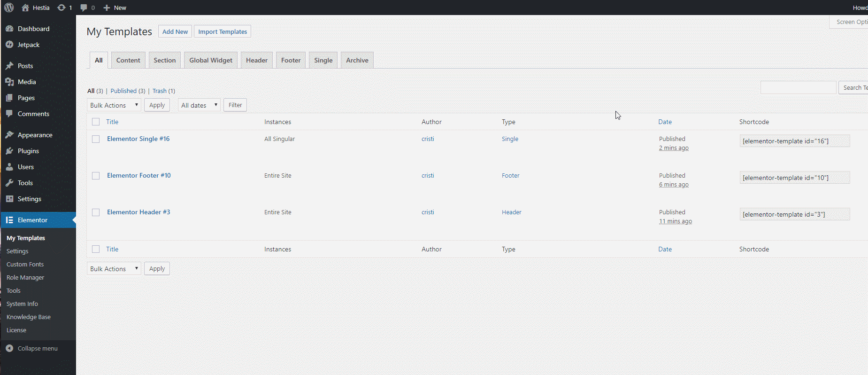Viewport: 868px width, 375px height.
Task: Tick checkbox for Elementor Header #3
Action: point(96,212)
